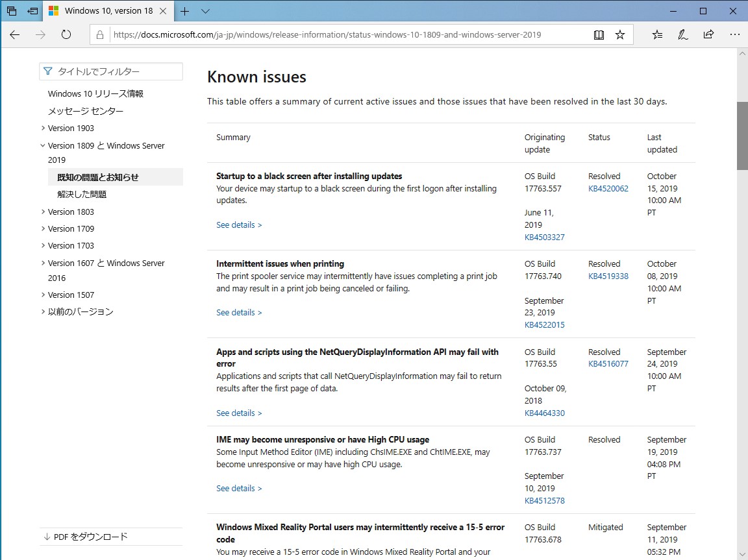Click the タイトルでフィルター search field
The image size is (748, 560).
tap(110, 71)
